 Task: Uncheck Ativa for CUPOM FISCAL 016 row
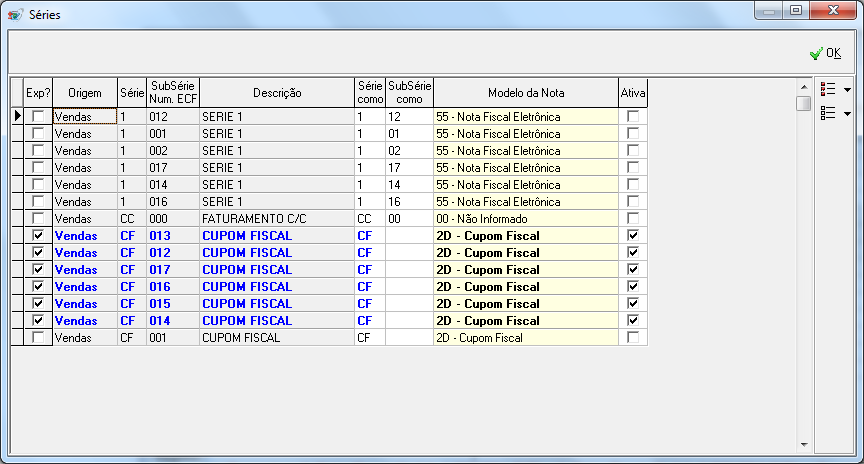click(x=633, y=287)
